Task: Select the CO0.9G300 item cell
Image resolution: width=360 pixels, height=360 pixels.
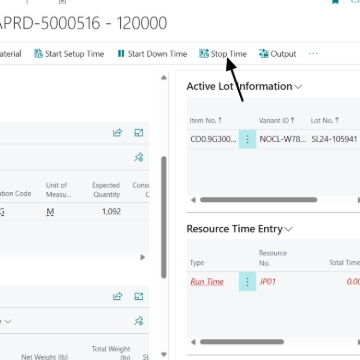Action: click(213, 139)
